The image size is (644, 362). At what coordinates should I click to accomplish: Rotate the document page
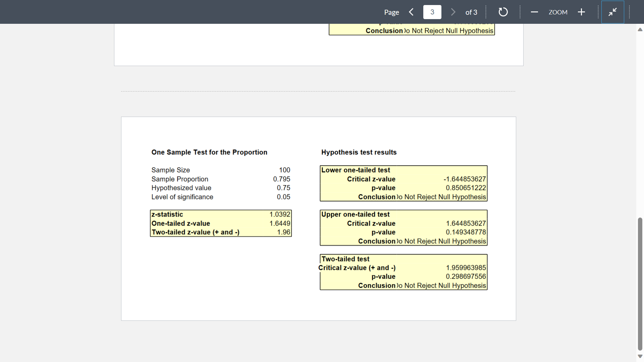click(503, 12)
